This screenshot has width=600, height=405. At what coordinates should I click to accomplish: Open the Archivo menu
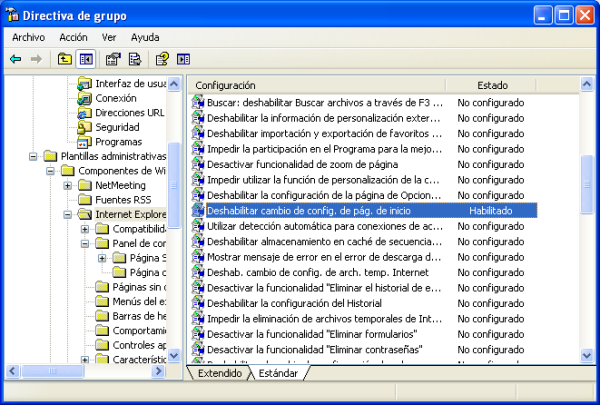[29, 37]
